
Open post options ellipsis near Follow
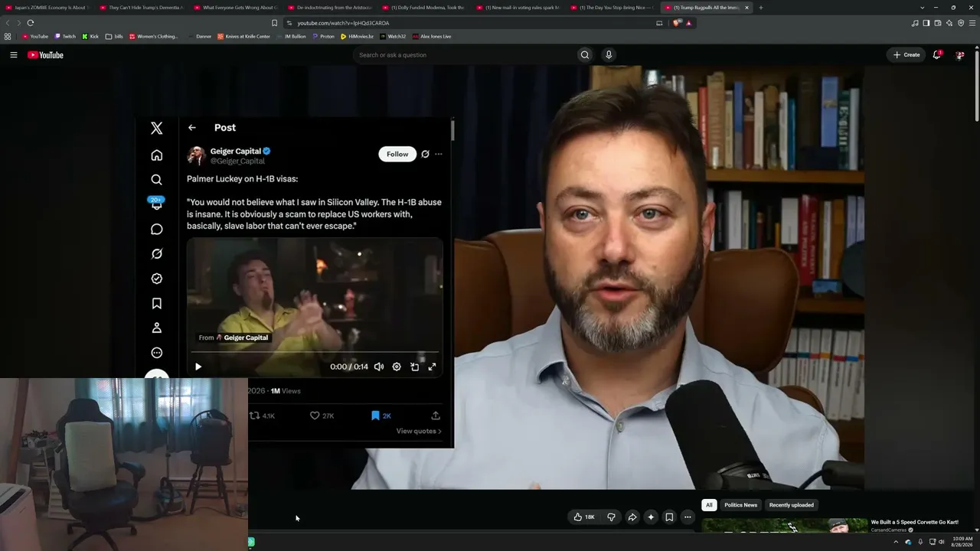pyautogui.click(x=439, y=154)
